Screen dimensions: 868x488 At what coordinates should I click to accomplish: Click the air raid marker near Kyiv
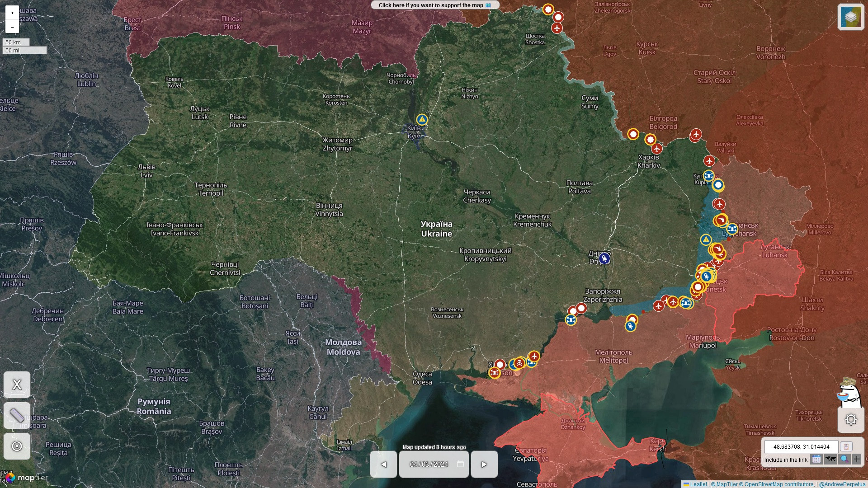pyautogui.click(x=422, y=119)
